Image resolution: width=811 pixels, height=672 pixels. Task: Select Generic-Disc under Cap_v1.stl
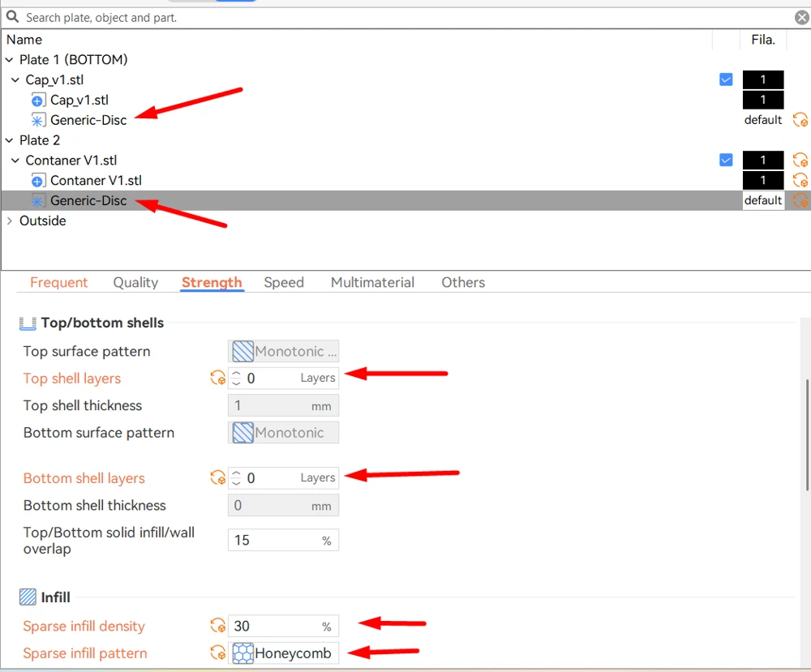coord(88,121)
